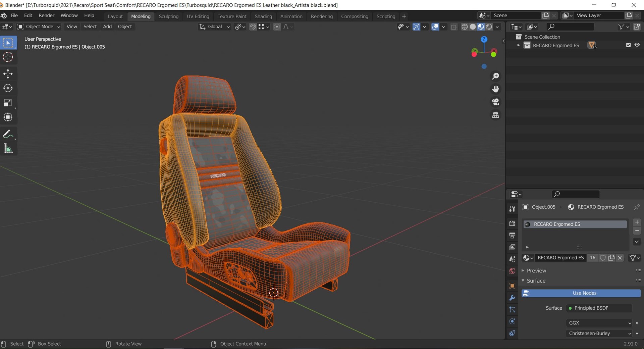Open the Physics properties tab
This screenshot has height=349, width=644.
[x=512, y=321]
